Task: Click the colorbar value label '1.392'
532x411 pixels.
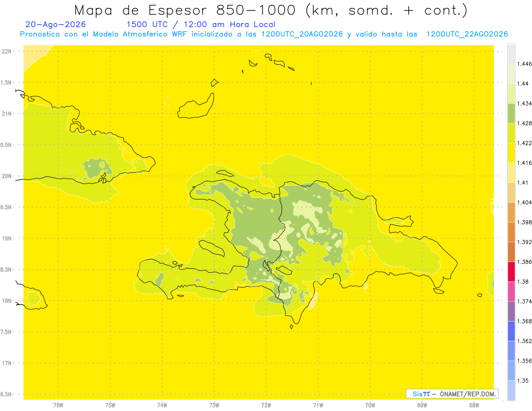Action: 524,242
